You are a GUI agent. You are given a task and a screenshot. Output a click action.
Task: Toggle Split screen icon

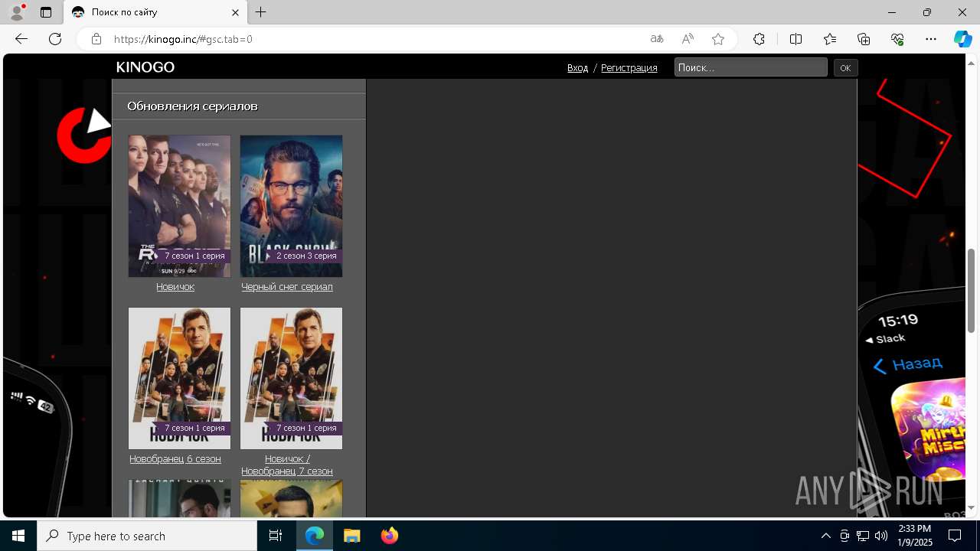pos(795,39)
